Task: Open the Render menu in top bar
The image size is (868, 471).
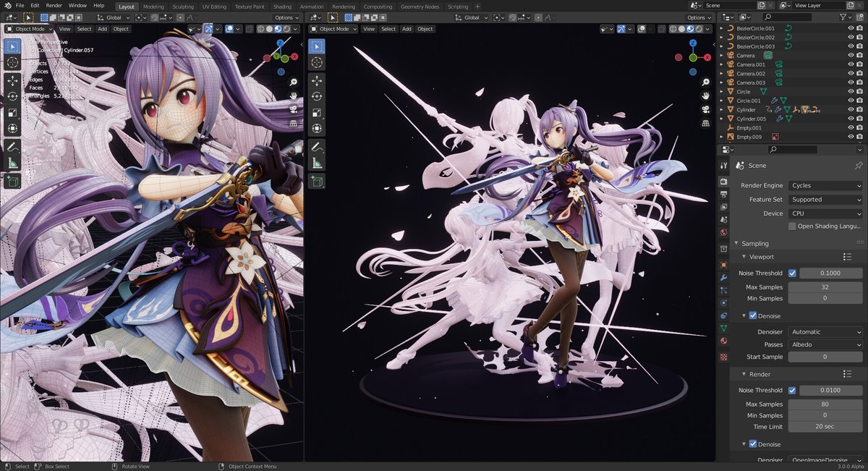Action: pyautogui.click(x=54, y=5)
